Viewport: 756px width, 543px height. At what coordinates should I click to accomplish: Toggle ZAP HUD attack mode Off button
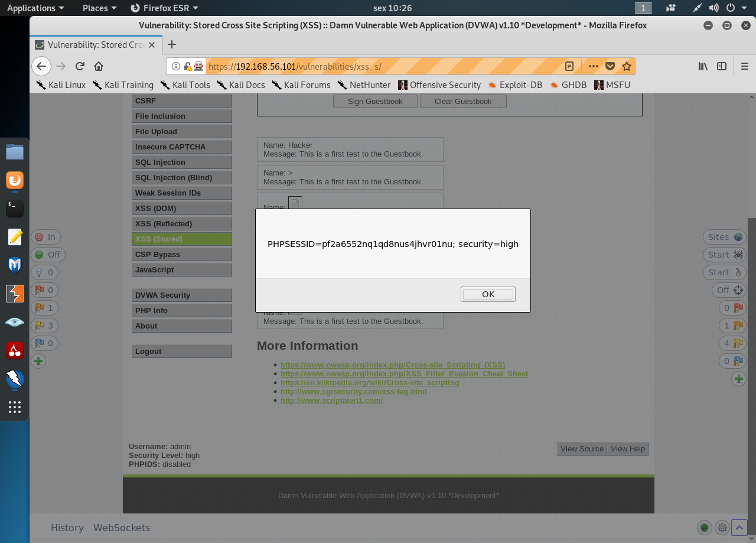click(729, 290)
